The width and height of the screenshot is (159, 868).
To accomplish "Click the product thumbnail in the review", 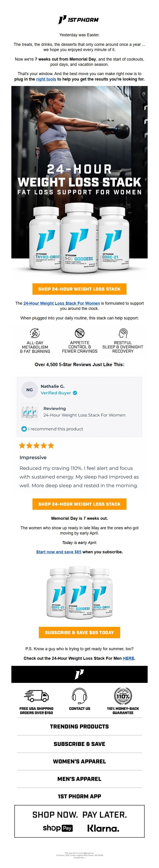I will pyautogui.click(x=30, y=411).
